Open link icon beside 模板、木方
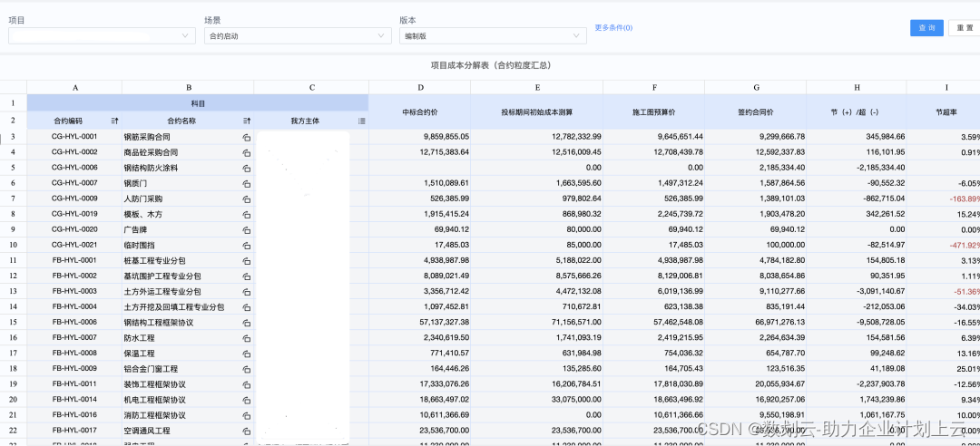980x446 pixels. pos(246,214)
